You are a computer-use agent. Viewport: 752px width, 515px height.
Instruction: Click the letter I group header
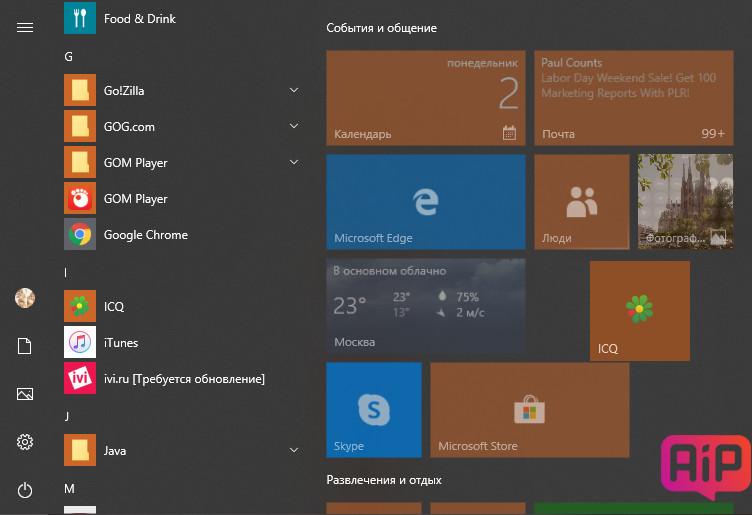point(66,273)
